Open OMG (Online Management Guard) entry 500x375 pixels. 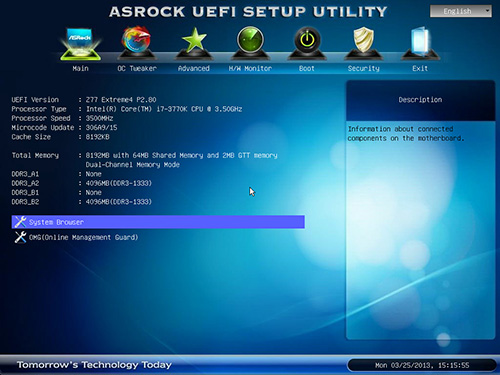(83, 237)
